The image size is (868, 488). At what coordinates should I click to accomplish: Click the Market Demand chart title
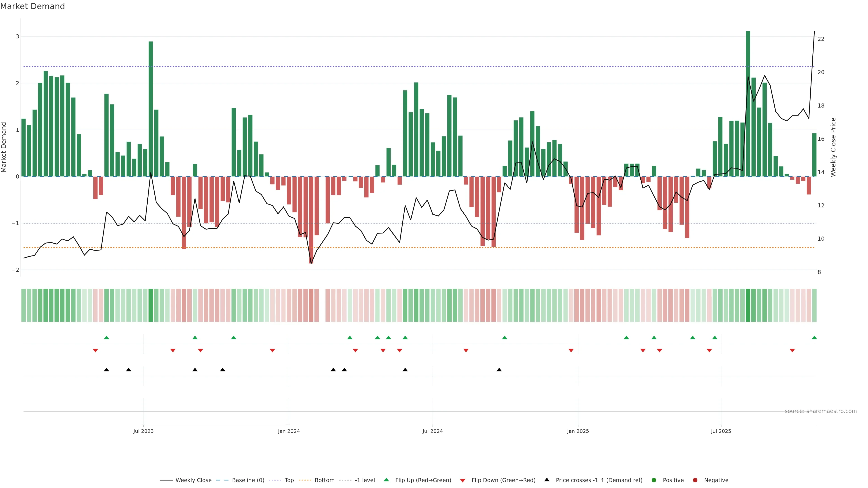click(x=32, y=6)
